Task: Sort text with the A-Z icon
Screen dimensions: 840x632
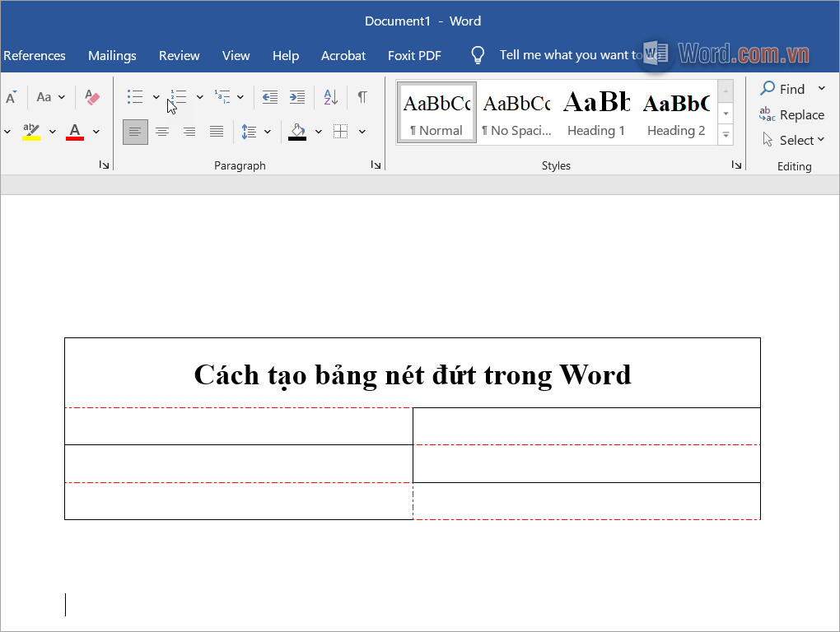Action: coord(331,97)
